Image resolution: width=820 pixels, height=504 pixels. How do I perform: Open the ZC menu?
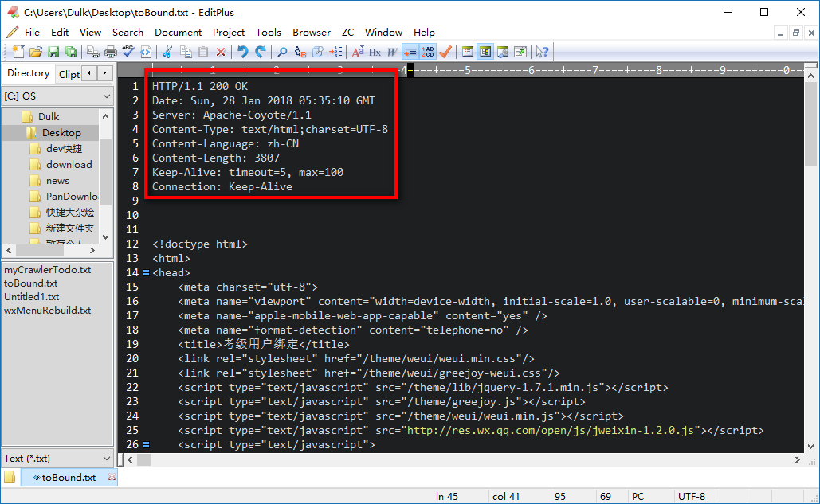[x=347, y=33]
